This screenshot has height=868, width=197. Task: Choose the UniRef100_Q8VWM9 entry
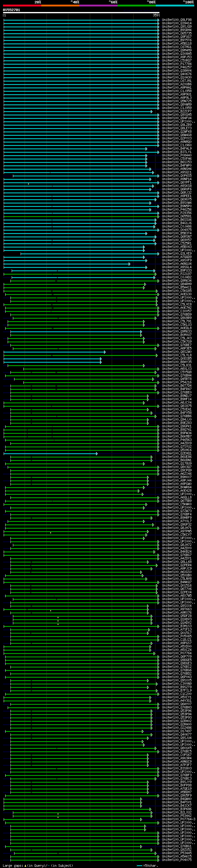pyautogui.click(x=177, y=105)
